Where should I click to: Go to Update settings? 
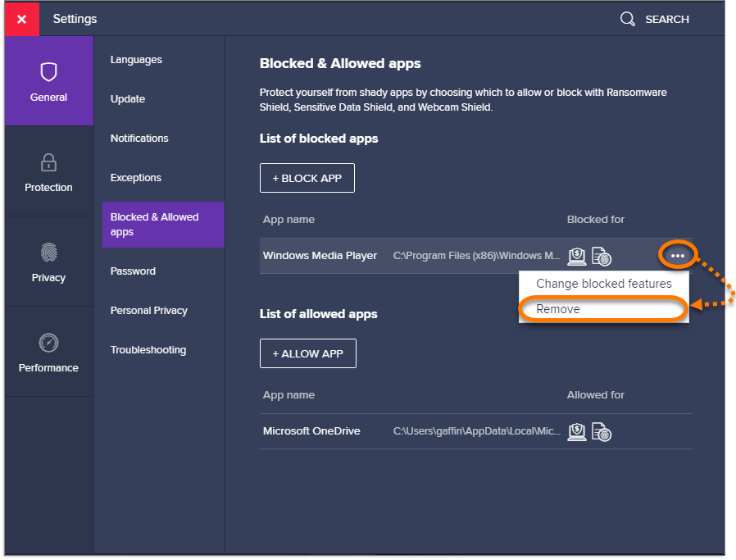click(128, 99)
